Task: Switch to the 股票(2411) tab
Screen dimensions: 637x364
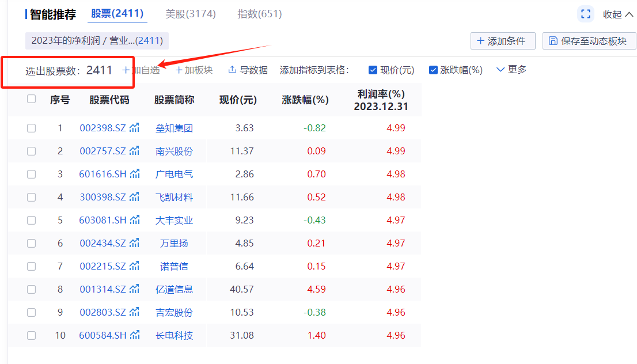Action: pos(117,14)
